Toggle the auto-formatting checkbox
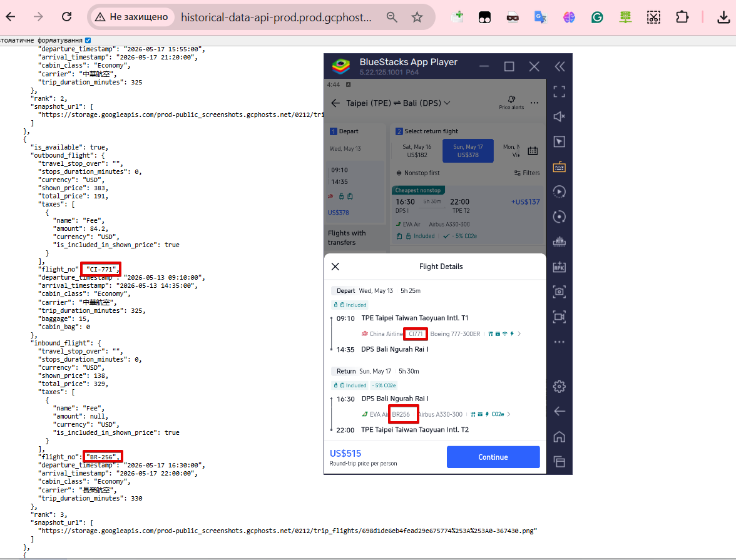Screen dimensions: 736x560 (x=88, y=41)
